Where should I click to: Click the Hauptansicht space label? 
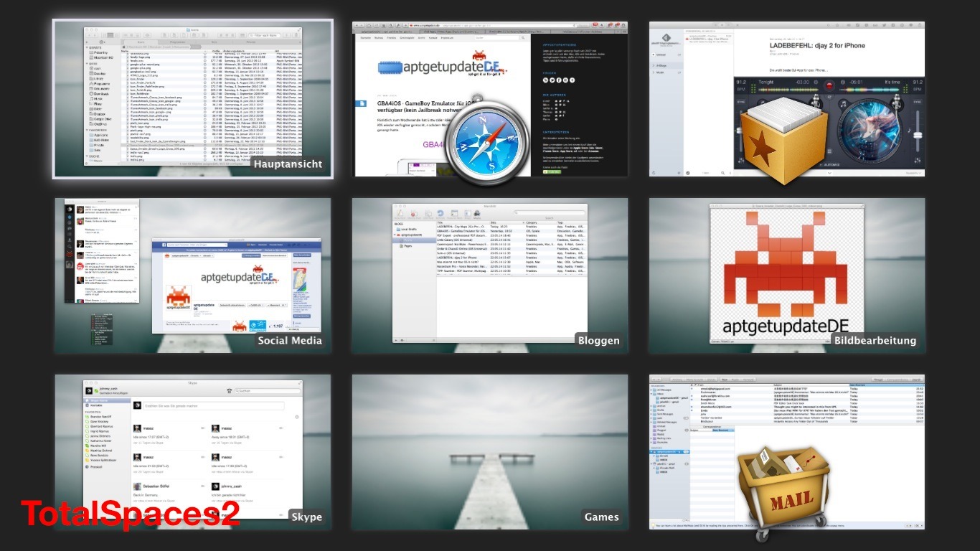[x=288, y=164]
